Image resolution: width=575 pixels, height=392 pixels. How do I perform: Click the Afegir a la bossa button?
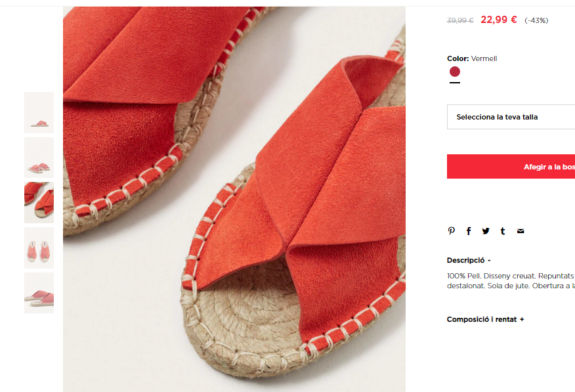511,167
